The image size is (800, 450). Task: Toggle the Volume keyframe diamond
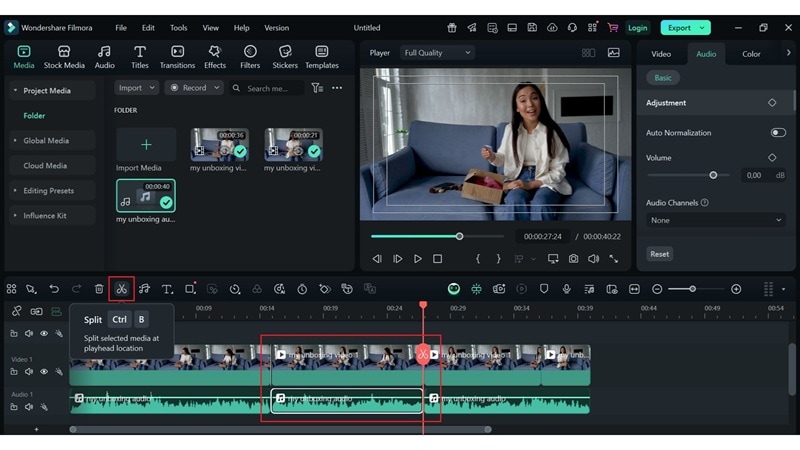pyautogui.click(x=772, y=158)
